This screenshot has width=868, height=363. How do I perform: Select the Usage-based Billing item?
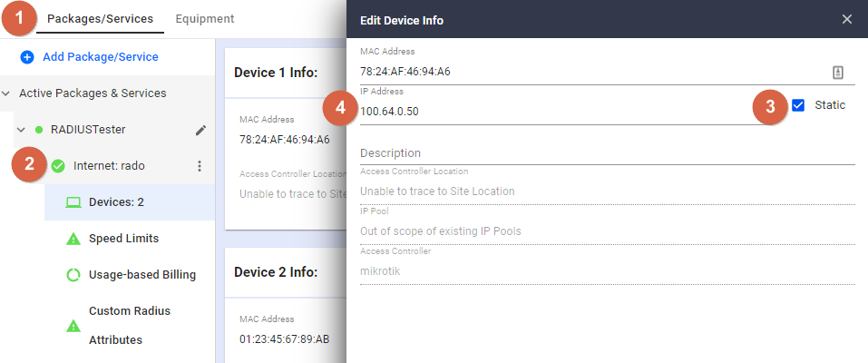tap(142, 275)
